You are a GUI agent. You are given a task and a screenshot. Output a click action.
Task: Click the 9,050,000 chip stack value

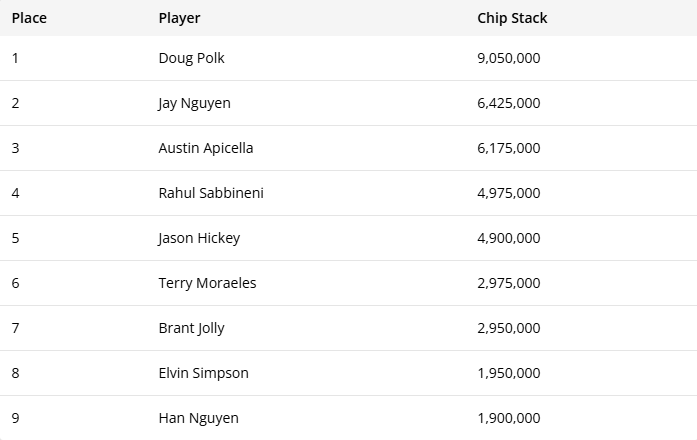point(509,58)
